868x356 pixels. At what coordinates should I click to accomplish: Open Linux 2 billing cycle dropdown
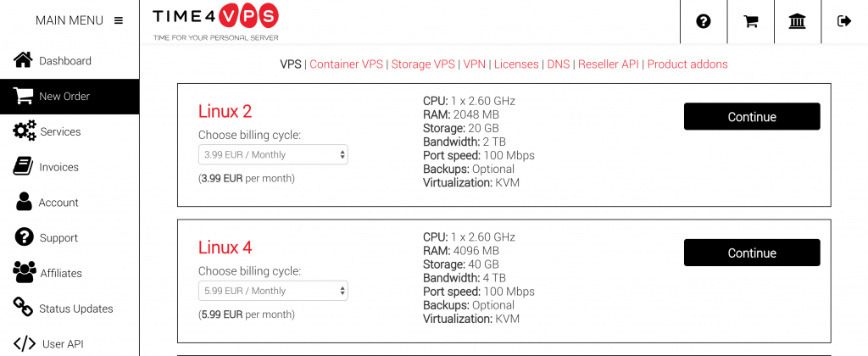pos(273,154)
